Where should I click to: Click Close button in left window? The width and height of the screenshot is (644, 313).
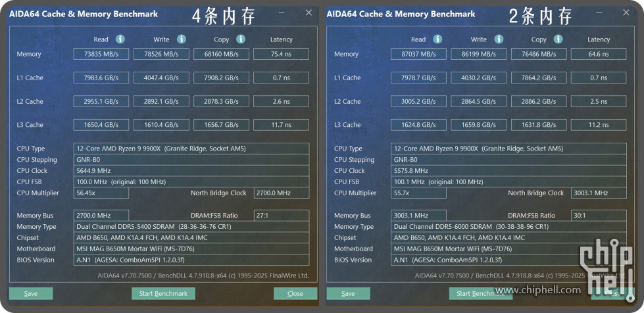tap(295, 293)
